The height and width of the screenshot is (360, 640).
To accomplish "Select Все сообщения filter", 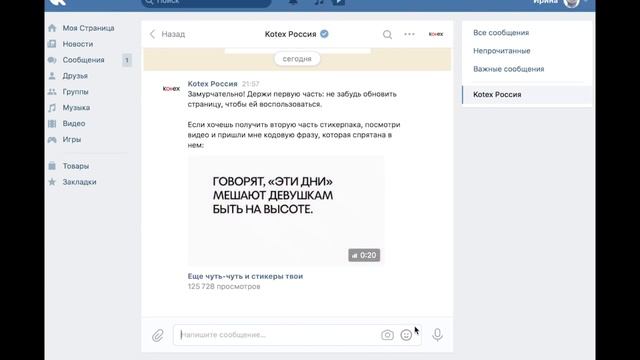I will tap(501, 33).
